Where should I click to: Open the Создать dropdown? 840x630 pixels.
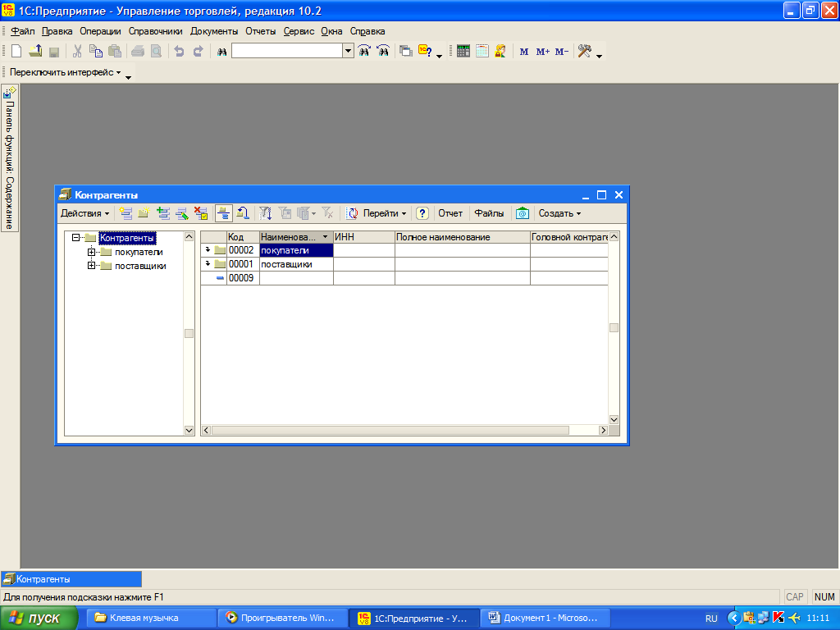(559, 213)
